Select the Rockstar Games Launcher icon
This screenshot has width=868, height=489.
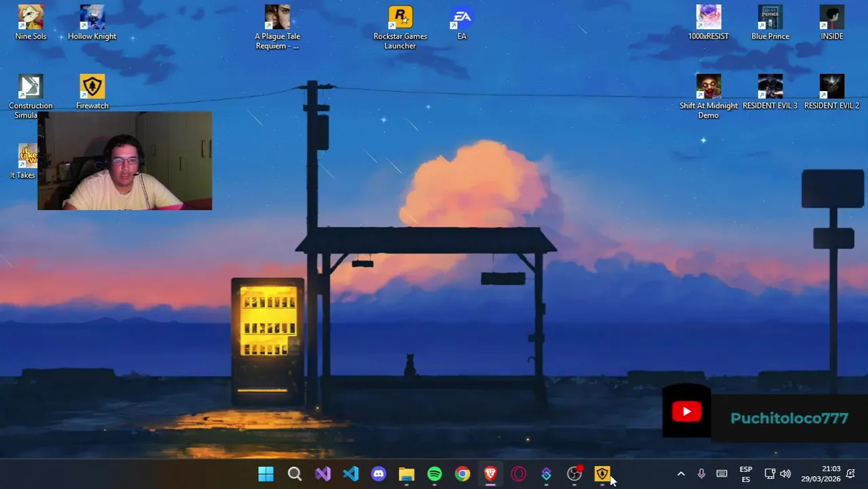pyautogui.click(x=400, y=27)
